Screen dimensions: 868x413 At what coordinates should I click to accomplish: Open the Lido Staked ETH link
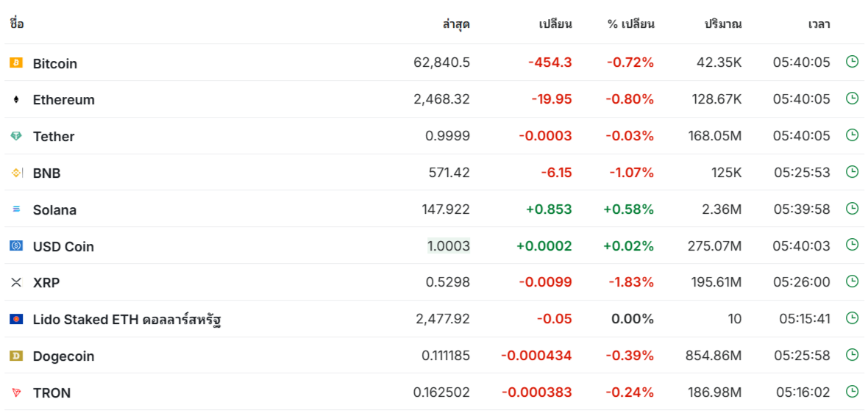(x=128, y=320)
